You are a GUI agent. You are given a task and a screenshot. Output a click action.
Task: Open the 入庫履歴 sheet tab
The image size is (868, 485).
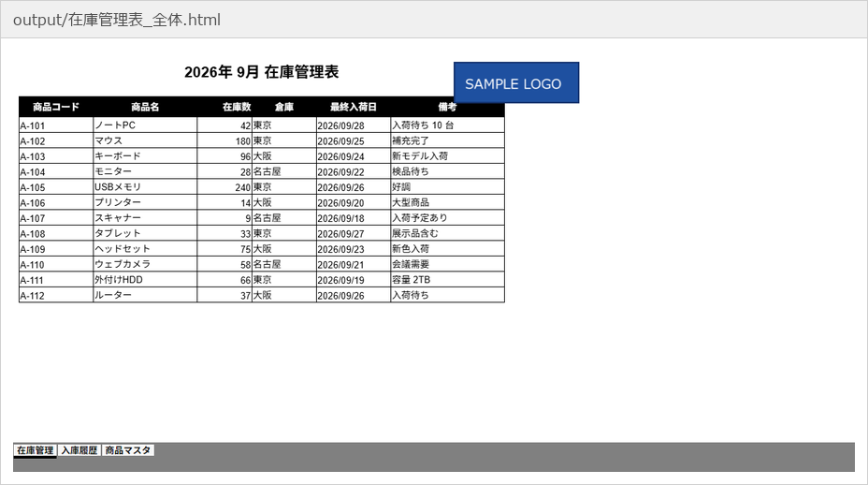pos(80,450)
